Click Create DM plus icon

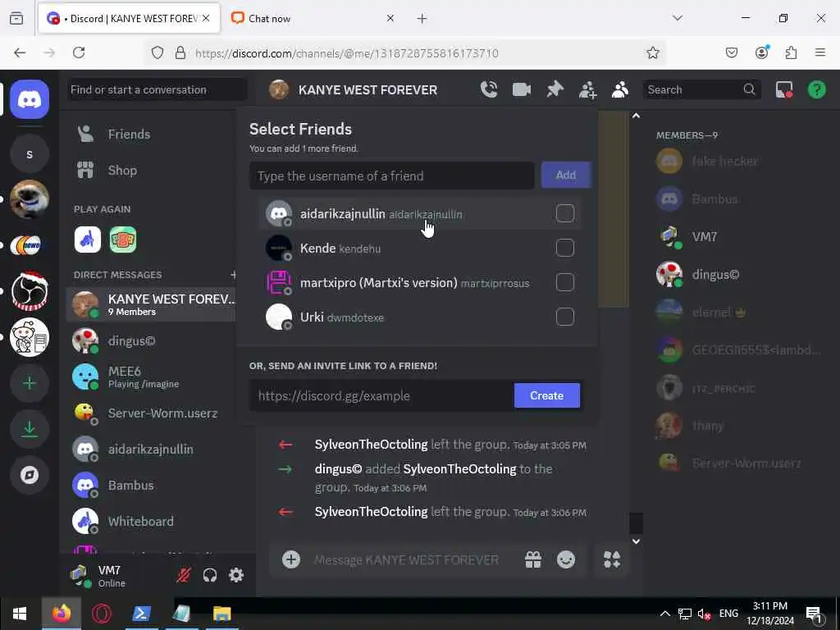[233, 274]
